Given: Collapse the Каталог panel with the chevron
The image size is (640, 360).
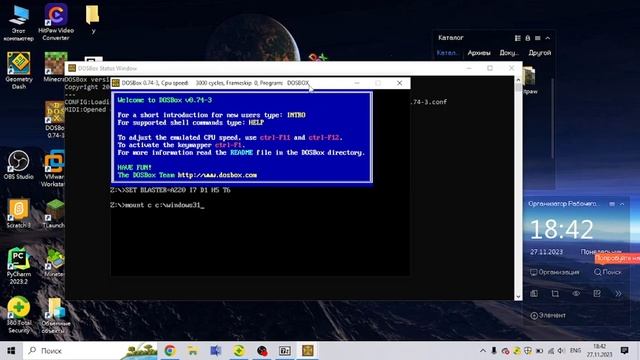Looking at the screenshot, I should 548,38.
